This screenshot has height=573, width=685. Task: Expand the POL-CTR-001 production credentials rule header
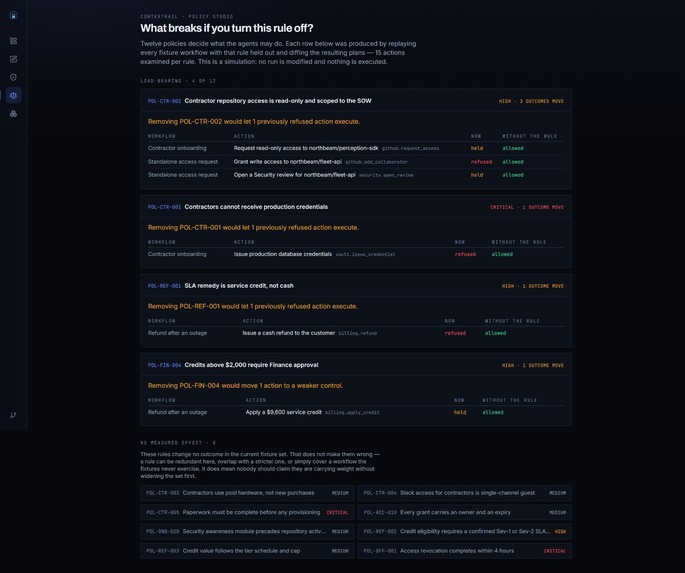(x=356, y=207)
